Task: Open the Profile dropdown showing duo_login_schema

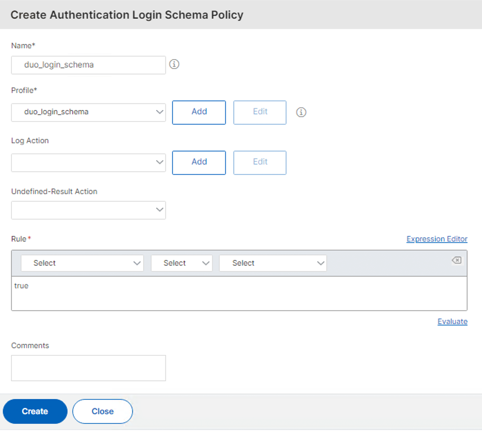Action: (x=88, y=112)
